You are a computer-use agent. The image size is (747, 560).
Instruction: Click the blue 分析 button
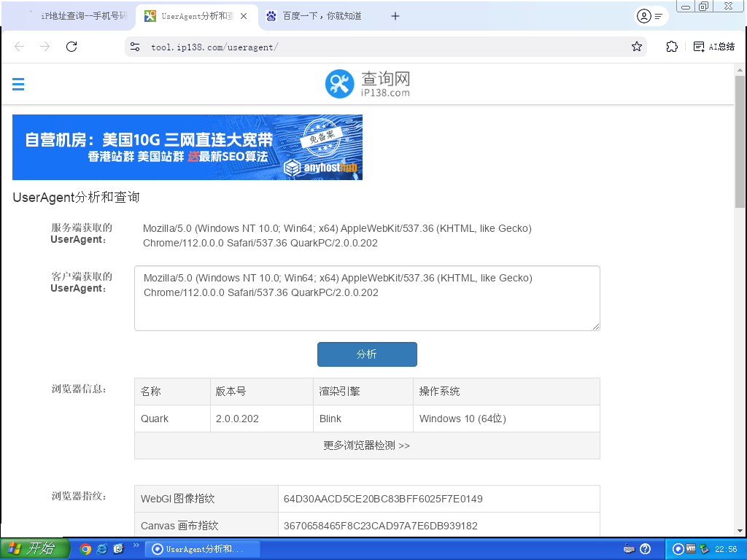(x=367, y=354)
